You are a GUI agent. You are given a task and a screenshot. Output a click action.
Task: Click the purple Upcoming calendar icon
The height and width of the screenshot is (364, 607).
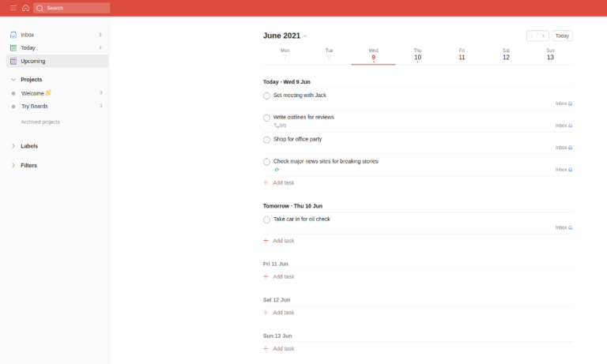(x=13, y=61)
